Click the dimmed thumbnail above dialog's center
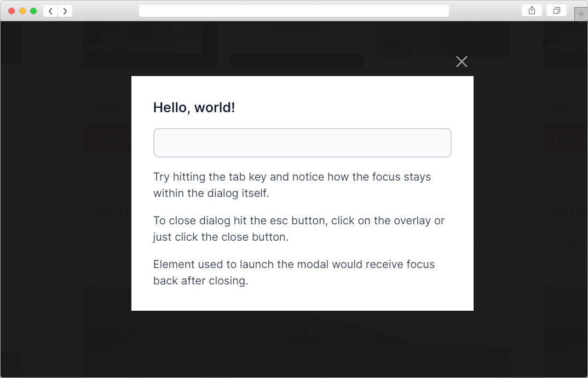Image resolution: width=588 pixels, height=378 pixels. (x=296, y=38)
